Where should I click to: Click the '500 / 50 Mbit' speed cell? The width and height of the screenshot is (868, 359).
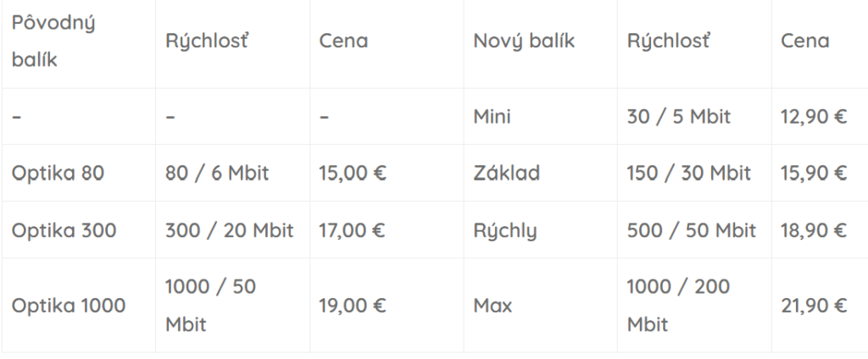(x=691, y=229)
